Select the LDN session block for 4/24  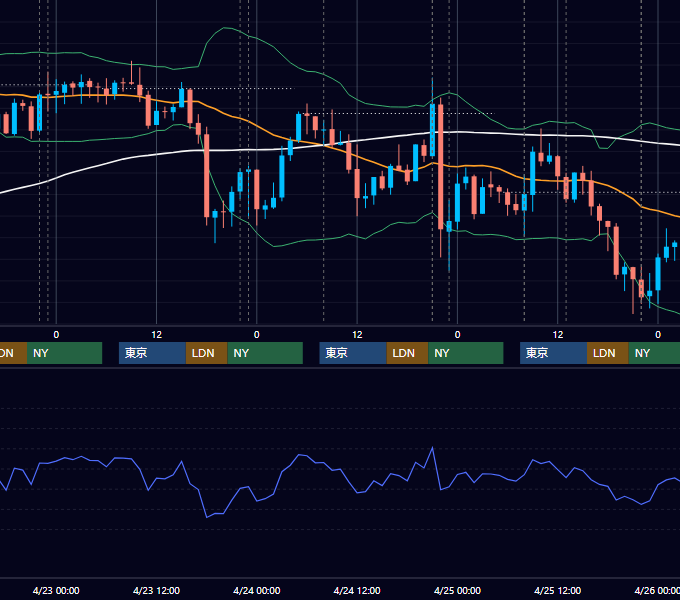pos(407,353)
